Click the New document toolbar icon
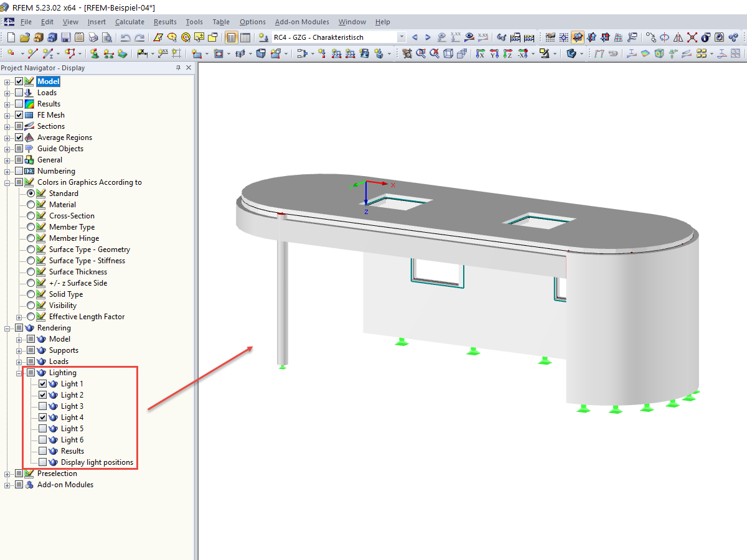The image size is (747, 560). [x=11, y=37]
